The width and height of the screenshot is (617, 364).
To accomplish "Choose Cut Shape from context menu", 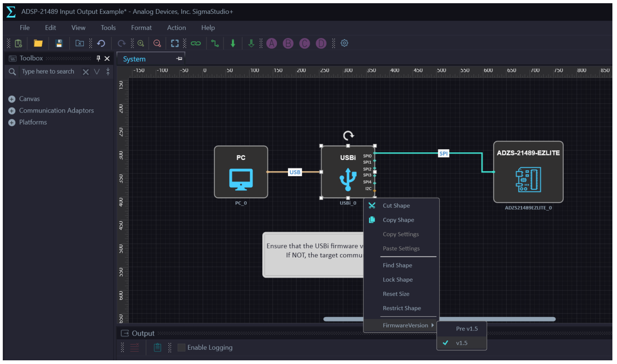I will (x=401, y=205).
